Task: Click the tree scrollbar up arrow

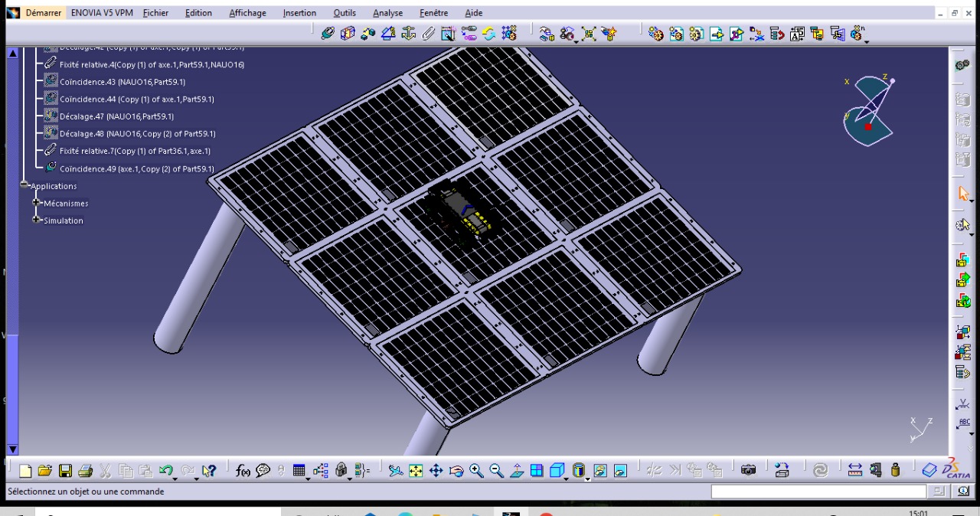Action: coord(11,53)
